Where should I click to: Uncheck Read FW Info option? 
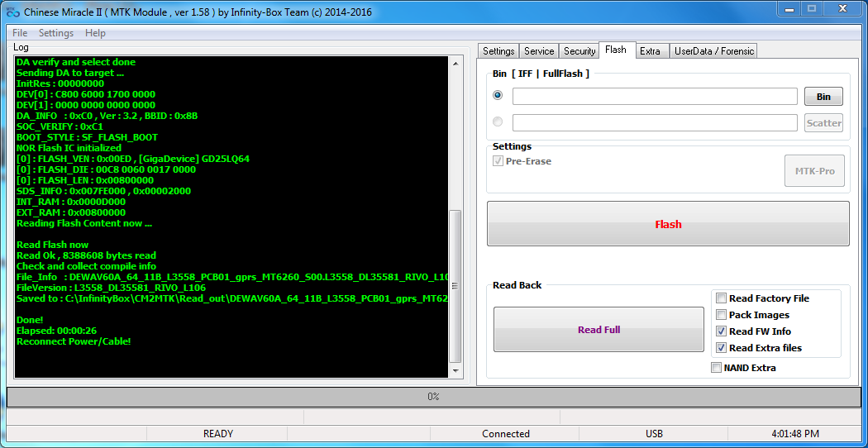pyautogui.click(x=722, y=331)
